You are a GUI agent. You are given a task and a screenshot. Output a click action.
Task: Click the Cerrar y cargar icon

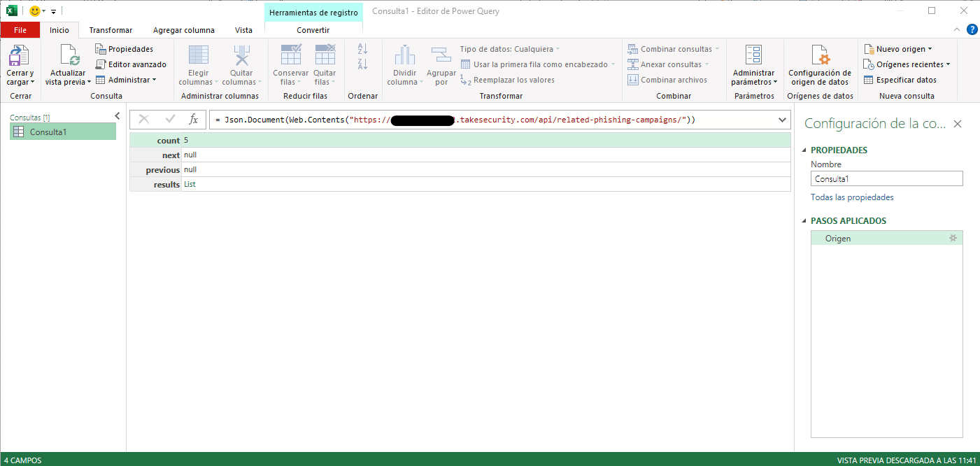coord(20,57)
